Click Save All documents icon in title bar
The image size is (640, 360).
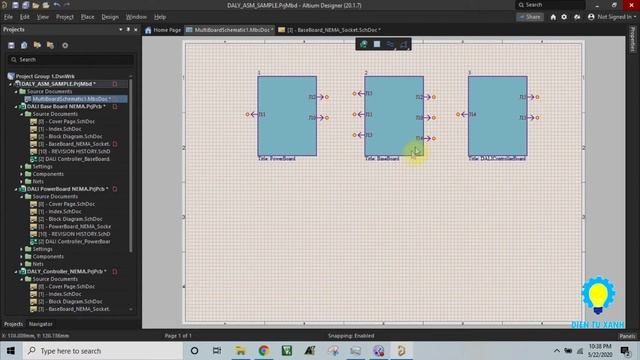pos(25,5)
